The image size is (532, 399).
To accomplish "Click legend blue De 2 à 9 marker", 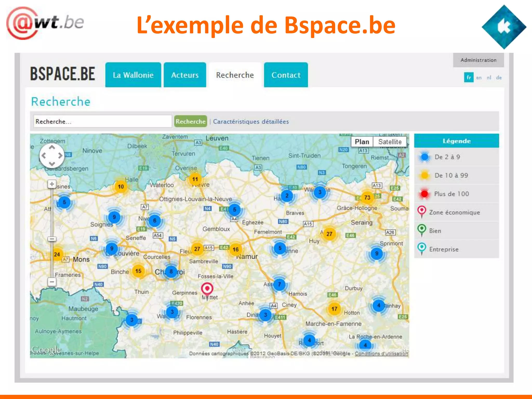I will pyautogui.click(x=424, y=157).
